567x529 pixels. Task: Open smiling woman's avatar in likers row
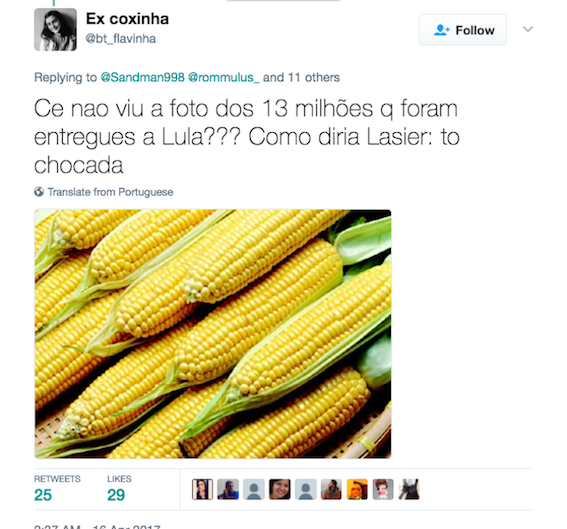[x=280, y=489]
